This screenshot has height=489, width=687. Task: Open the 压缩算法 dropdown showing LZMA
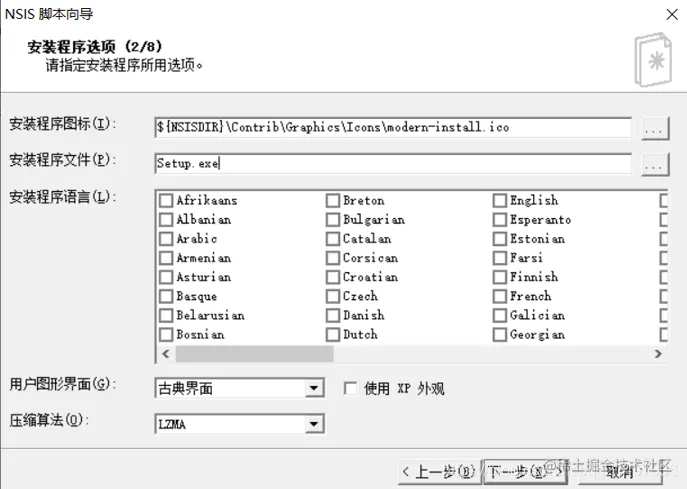[x=240, y=424]
